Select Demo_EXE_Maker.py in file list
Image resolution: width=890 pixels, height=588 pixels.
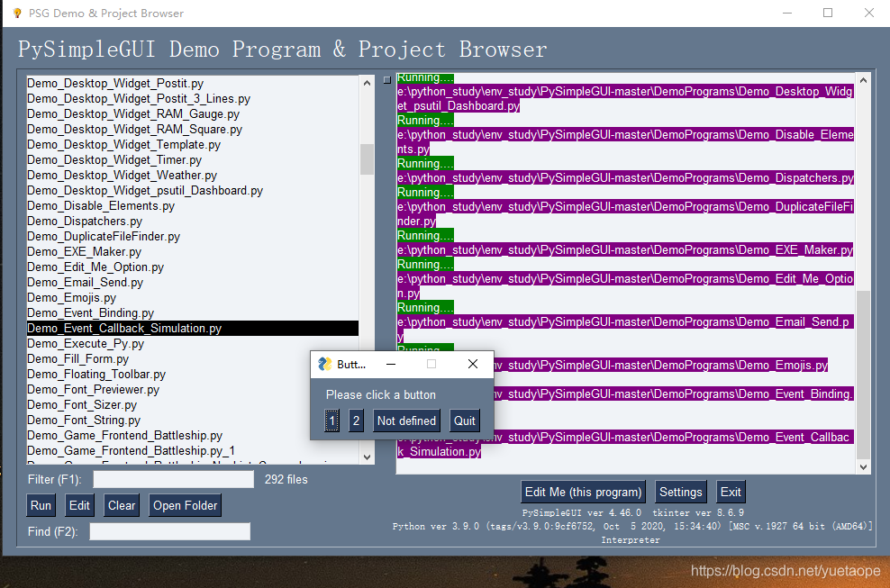[193, 252]
